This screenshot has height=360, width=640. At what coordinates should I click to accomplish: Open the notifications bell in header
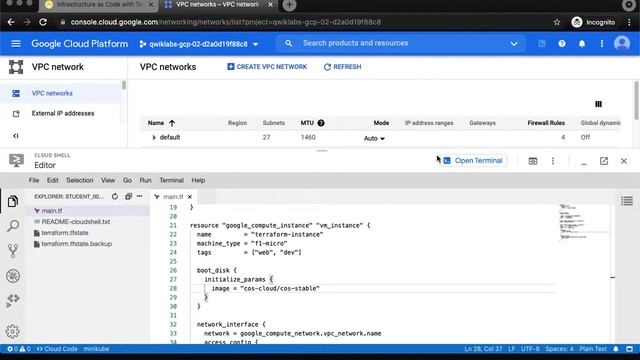click(x=582, y=44)
